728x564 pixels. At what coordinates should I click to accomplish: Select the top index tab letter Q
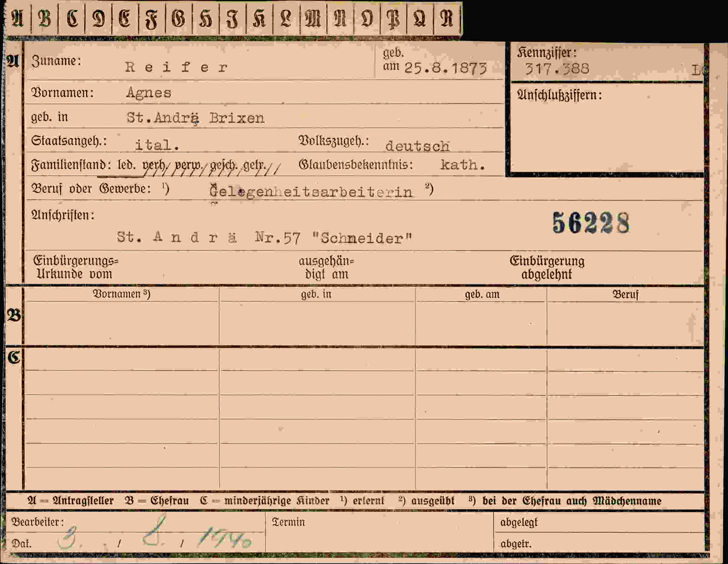coord(420,18)
